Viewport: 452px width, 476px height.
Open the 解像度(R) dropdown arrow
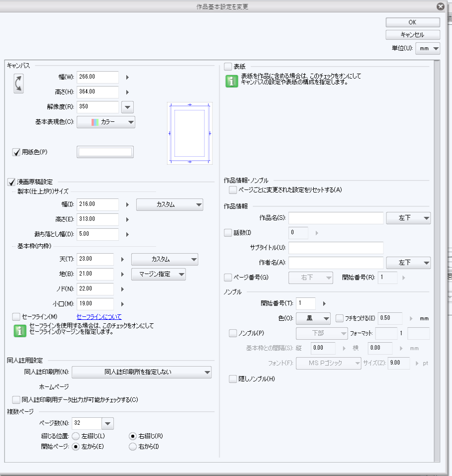point(127,107)
